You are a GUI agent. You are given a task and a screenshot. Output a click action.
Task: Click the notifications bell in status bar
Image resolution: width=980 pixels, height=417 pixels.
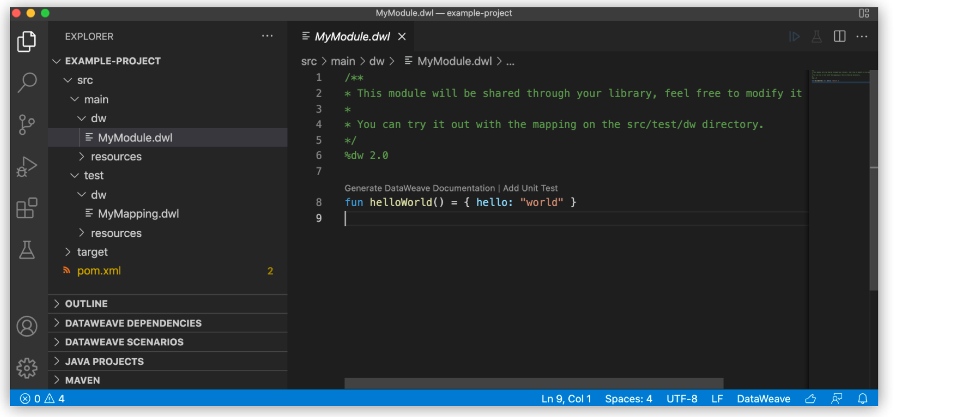[x=863, y=398]
